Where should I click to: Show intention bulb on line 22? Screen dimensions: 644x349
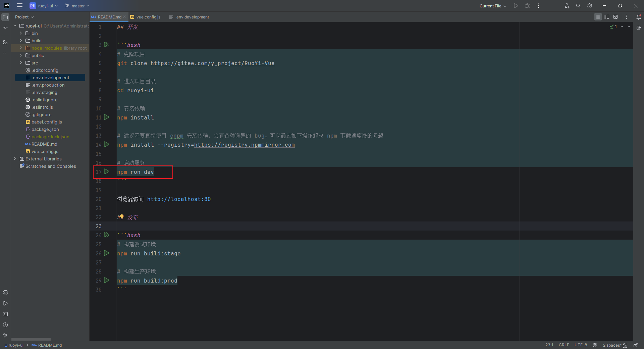(x=121, y=217)
